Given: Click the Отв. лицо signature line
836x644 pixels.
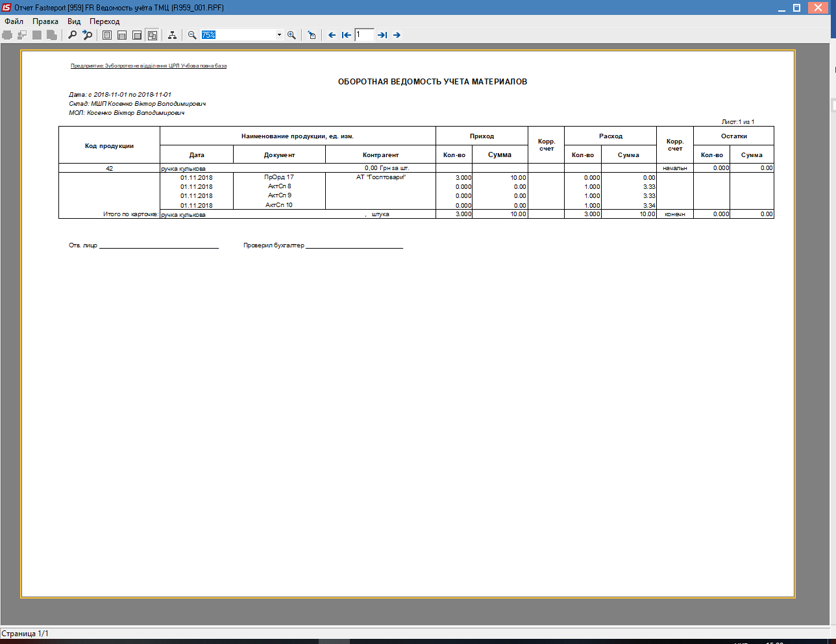Looking at the screenshot, I should click(143, 245).
